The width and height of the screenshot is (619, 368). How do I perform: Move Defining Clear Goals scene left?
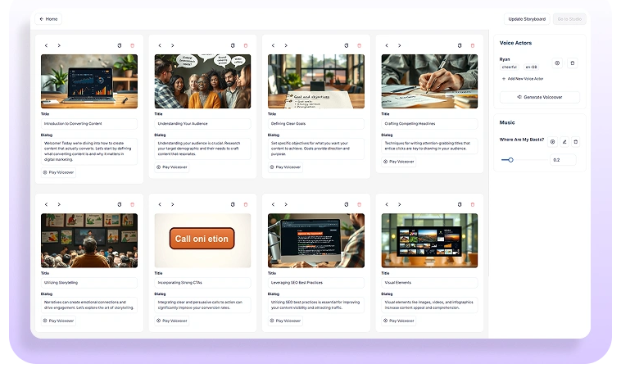point(273,45)
